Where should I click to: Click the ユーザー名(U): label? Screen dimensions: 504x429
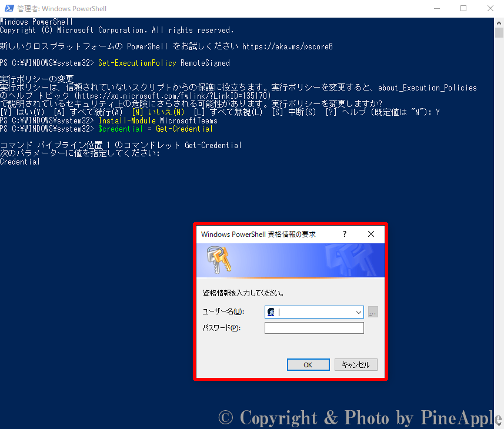[223, 313]
